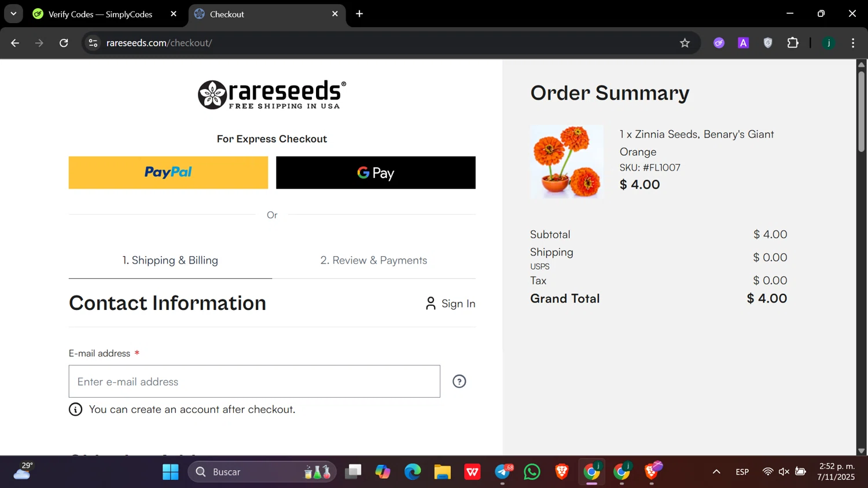Open the taskbar clock and date
Screen dimensions: 868x488
pyautogui.click(x=836, y=472)
